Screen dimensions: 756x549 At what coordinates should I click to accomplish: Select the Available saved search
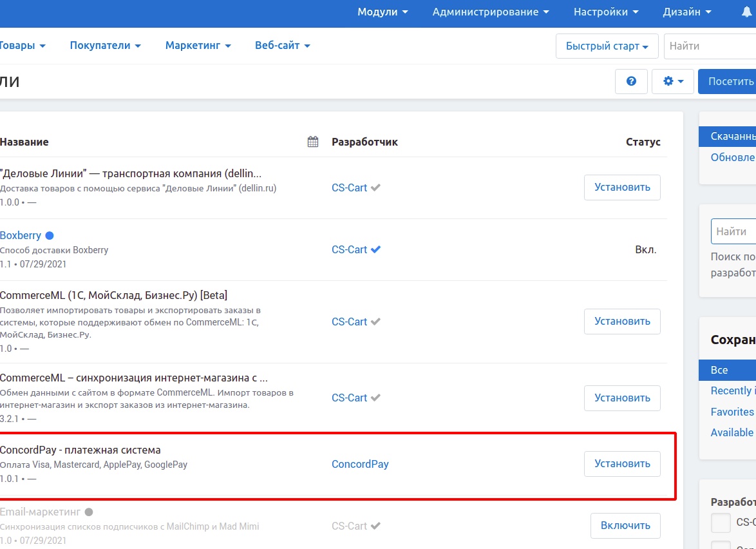click(x=732, y=432)
